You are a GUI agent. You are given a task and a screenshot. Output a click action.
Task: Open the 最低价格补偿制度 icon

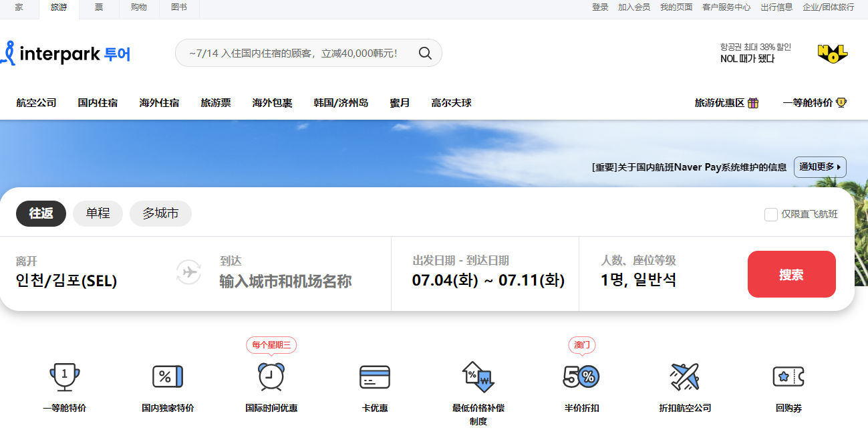[x=478, y=376]
